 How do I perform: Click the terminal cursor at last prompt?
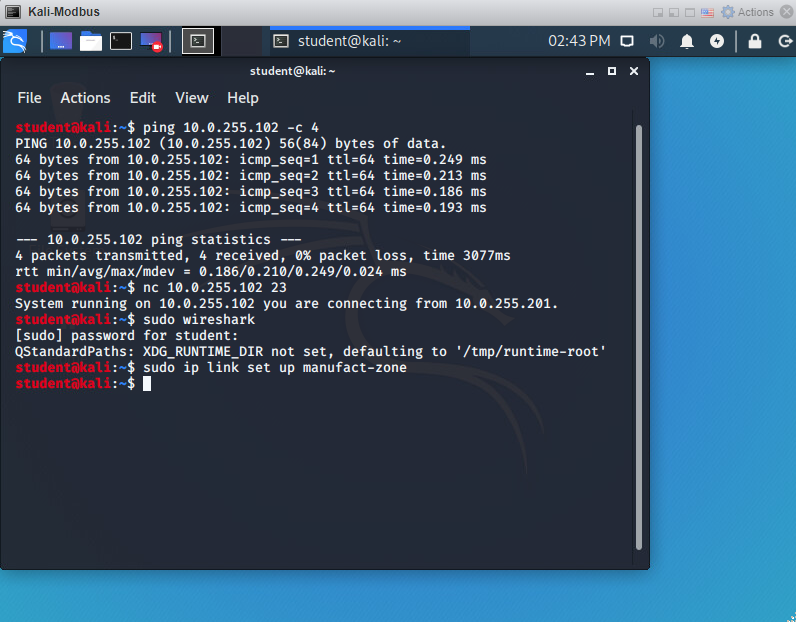(x=147, y=383)
